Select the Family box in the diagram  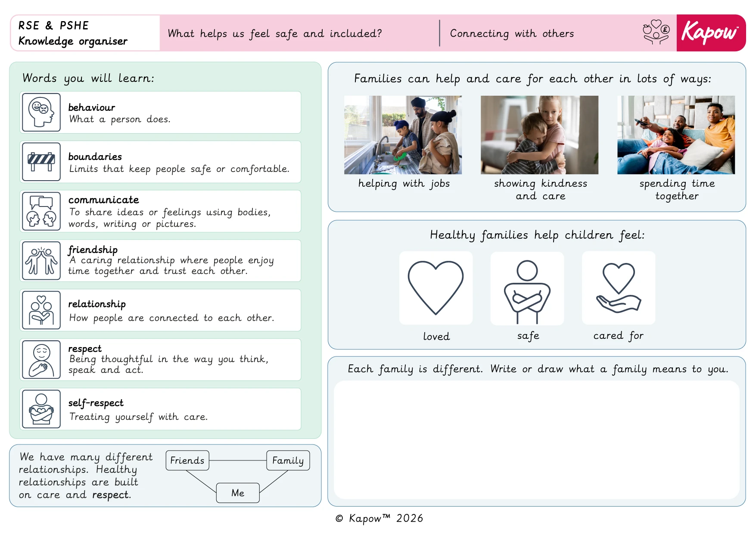[288, 460]
